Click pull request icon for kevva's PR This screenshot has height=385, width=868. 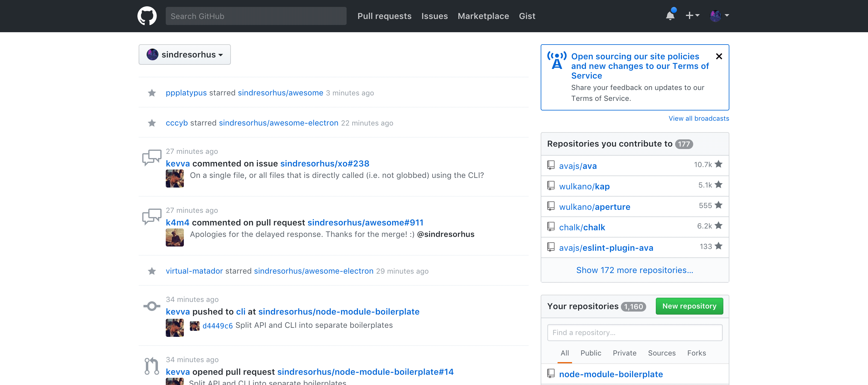(x=152, y=366)
